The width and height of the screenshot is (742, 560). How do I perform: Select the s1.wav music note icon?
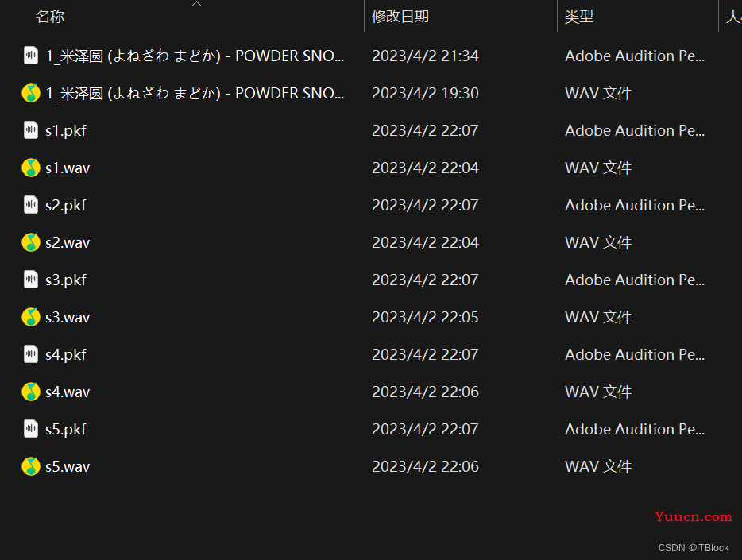[x=31, y=168]
